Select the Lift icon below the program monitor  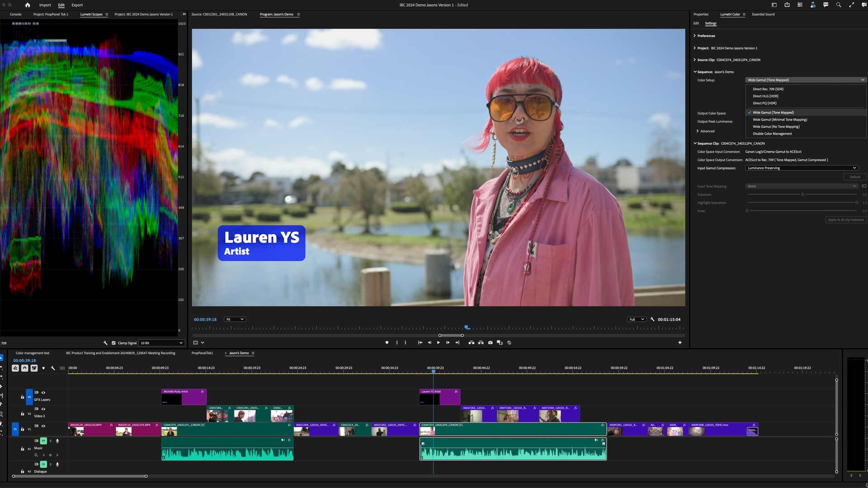[472, 343]
